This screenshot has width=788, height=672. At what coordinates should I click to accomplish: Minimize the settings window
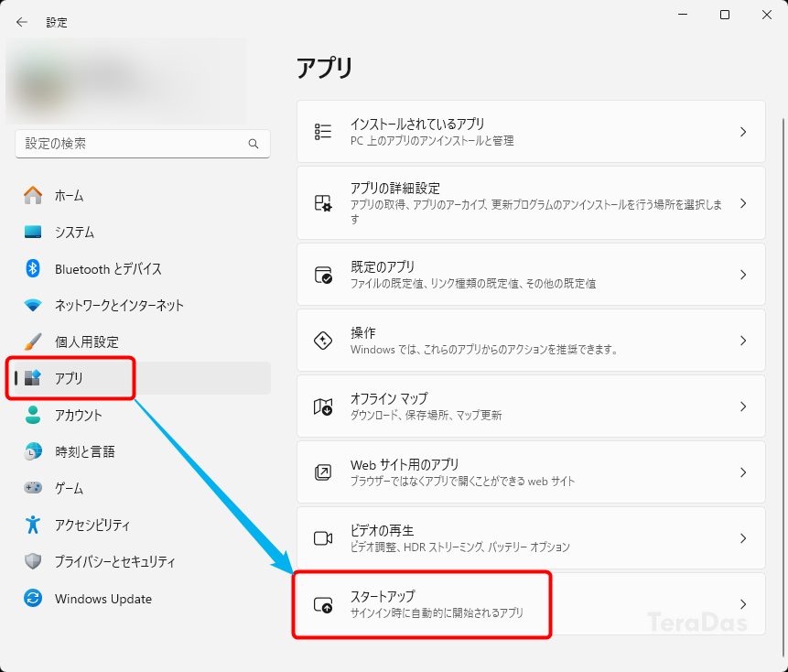(683, 15)
